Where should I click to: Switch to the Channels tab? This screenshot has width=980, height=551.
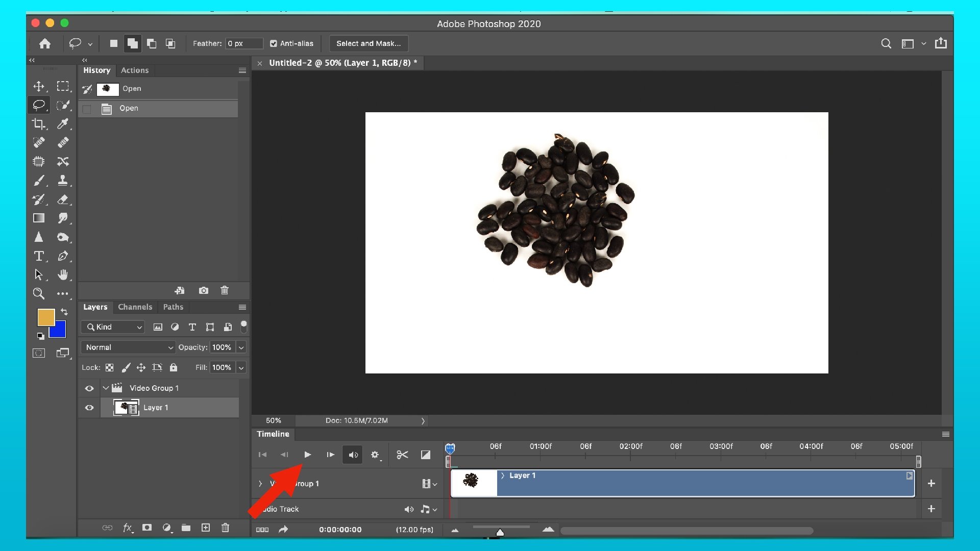pyautogui.click(x=135, y=307)
